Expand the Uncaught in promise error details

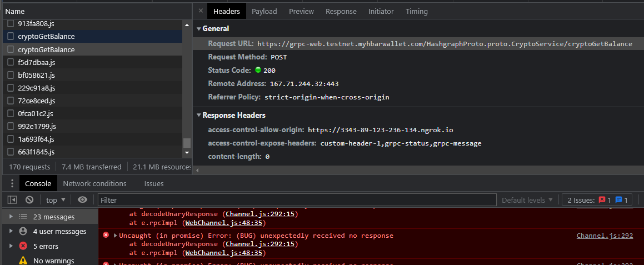click(116, 236)
